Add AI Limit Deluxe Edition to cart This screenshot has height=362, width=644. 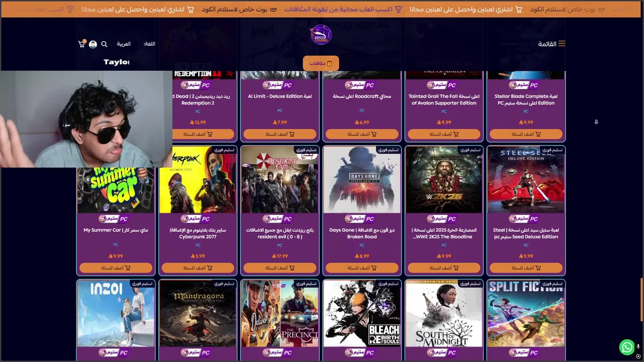pos(280,134)
